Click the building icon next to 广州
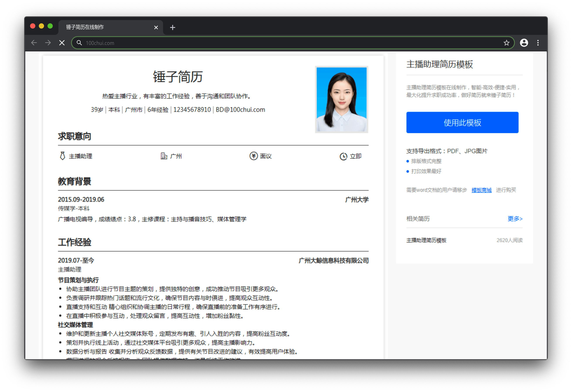The width and height of the screenshot is (572, 392). tap(164, 156)
